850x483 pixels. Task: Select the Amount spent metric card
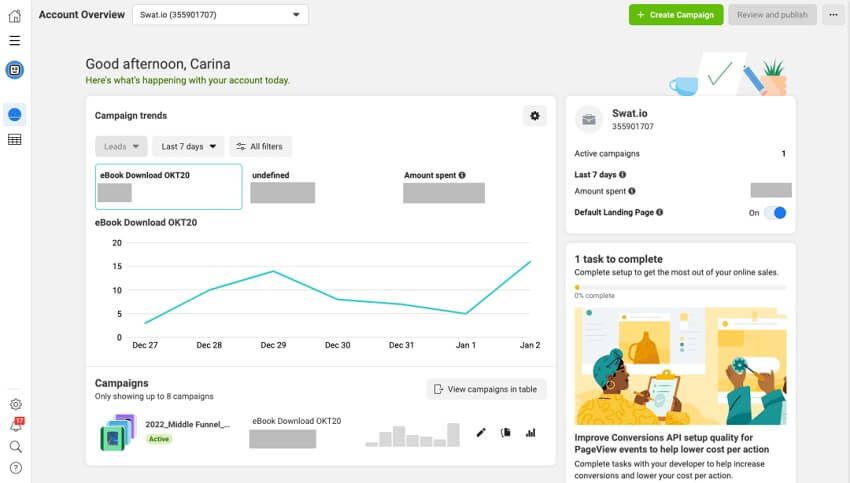click(x=444, y=187)
